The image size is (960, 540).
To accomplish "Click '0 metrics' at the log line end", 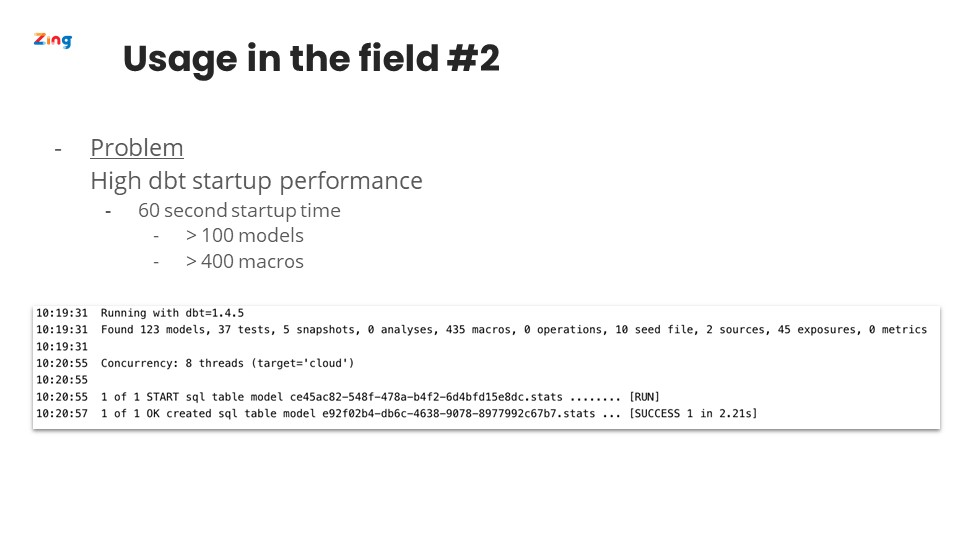I will [x=899, y=329].
